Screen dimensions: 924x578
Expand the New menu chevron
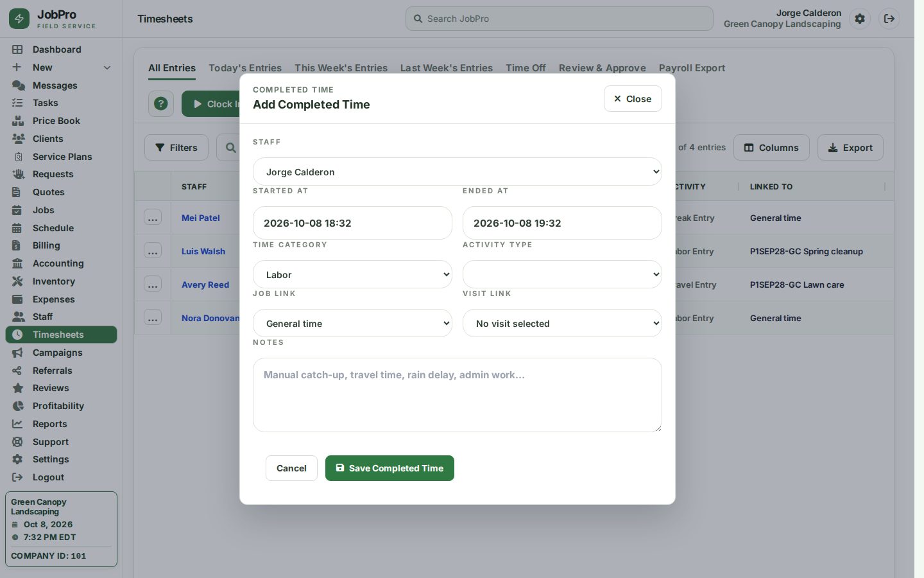click(107, 67)
